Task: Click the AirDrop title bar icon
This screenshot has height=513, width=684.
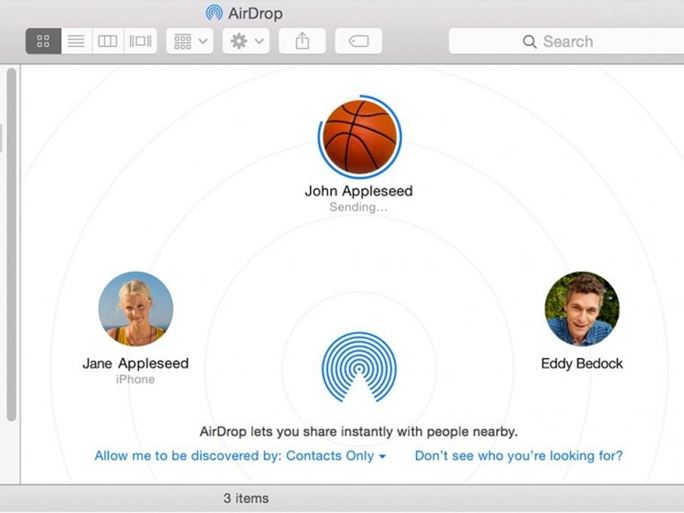Action: click(x=214, y=13)
